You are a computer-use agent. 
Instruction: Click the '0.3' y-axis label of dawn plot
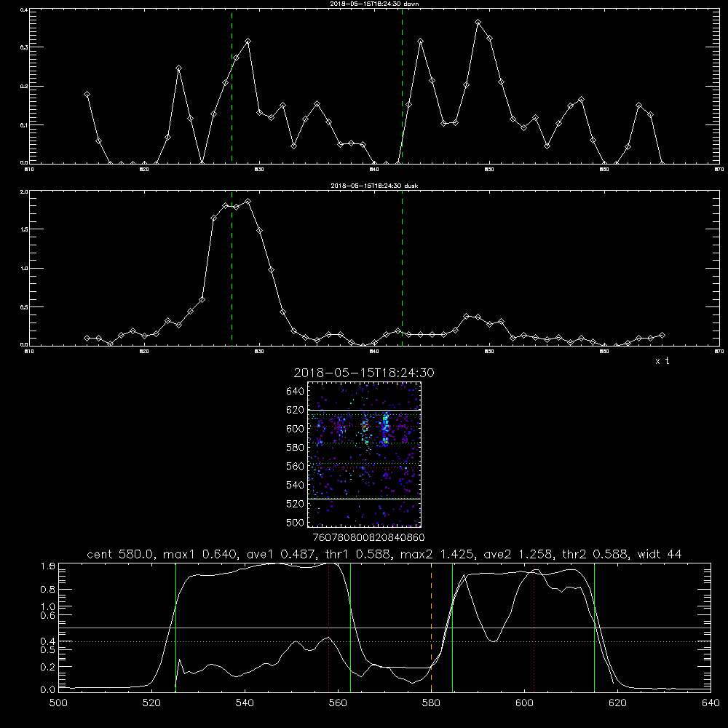coord(24,47)
